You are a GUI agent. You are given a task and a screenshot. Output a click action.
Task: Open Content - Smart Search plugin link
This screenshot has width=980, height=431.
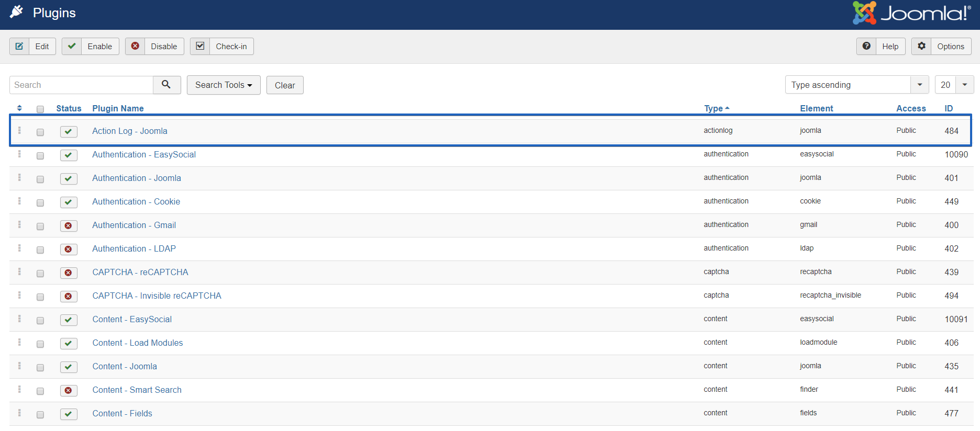(x=137, y=390)
